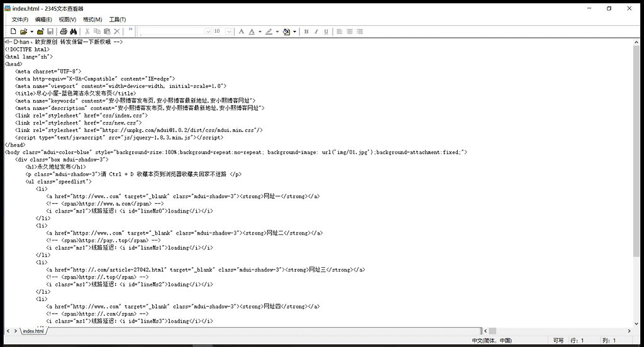Go to previous tab with the left arrow
The height and width of the screenshot is (347, 644).
(8, 331)
